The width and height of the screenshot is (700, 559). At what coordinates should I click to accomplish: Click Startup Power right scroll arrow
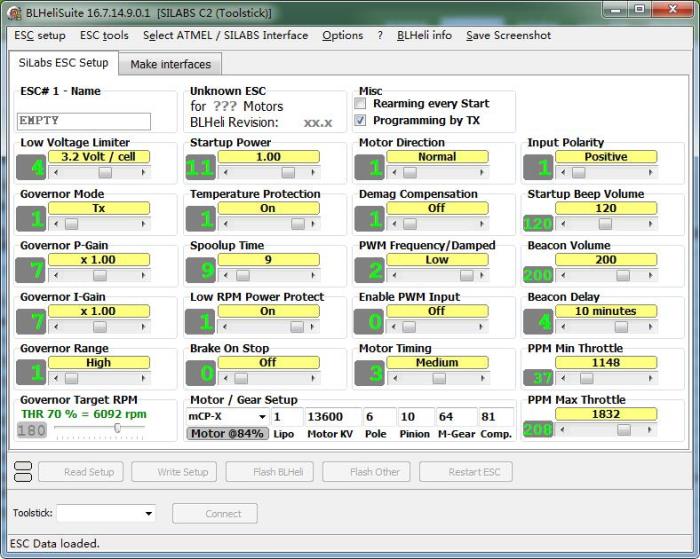coord(313,172)
